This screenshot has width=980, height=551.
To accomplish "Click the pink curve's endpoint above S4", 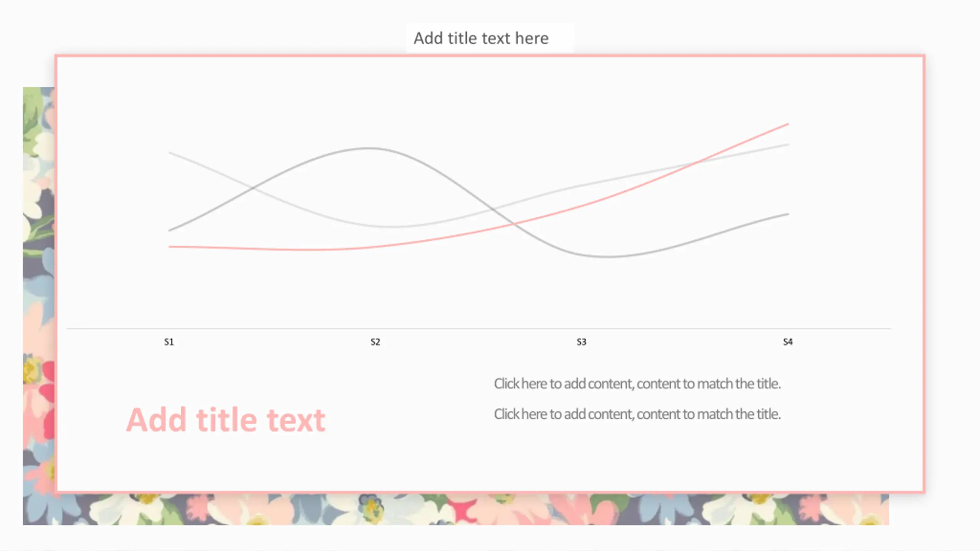I will [x=788, y=124].
